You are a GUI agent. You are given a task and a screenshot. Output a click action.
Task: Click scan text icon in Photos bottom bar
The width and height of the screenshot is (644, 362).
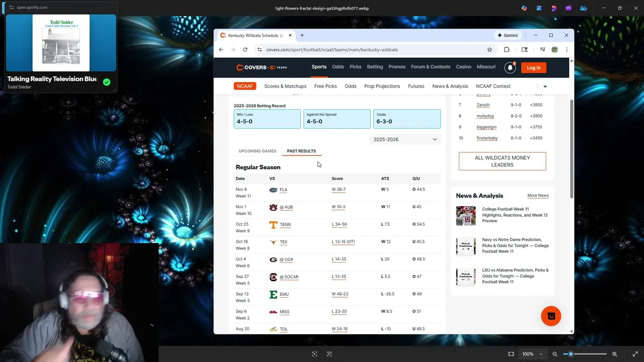coord(330,354)
